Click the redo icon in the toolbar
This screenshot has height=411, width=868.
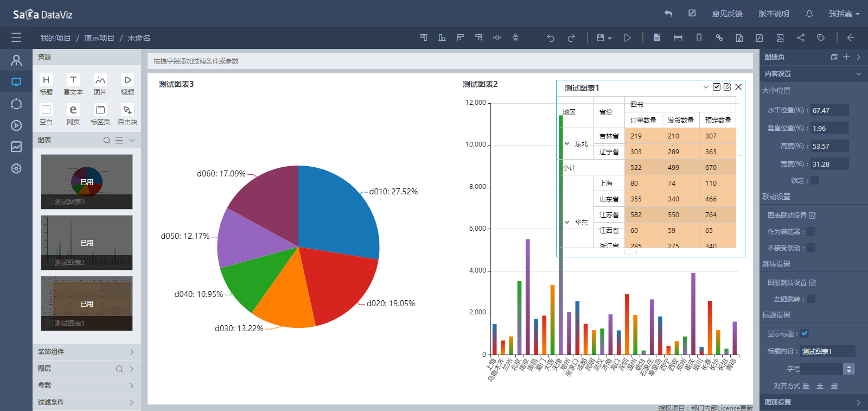pos(571,38)
